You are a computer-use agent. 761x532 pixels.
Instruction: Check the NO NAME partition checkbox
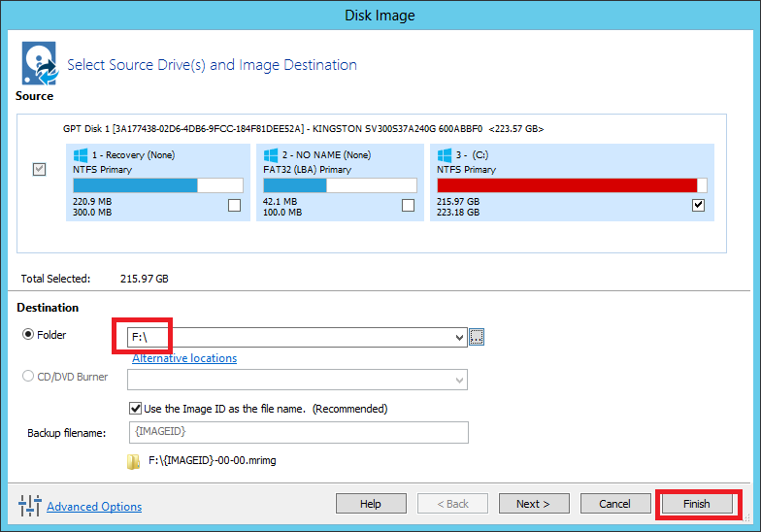point(408,205)
